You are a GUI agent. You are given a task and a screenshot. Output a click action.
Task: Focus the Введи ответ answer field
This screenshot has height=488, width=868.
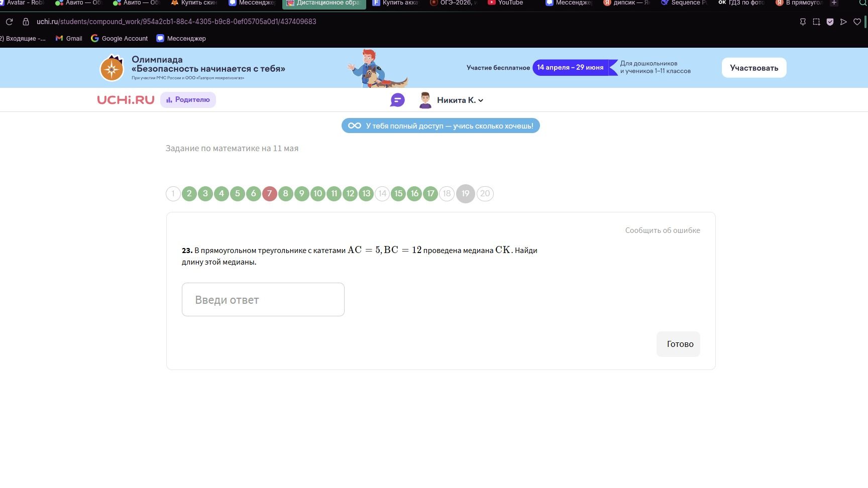point(263,300)
